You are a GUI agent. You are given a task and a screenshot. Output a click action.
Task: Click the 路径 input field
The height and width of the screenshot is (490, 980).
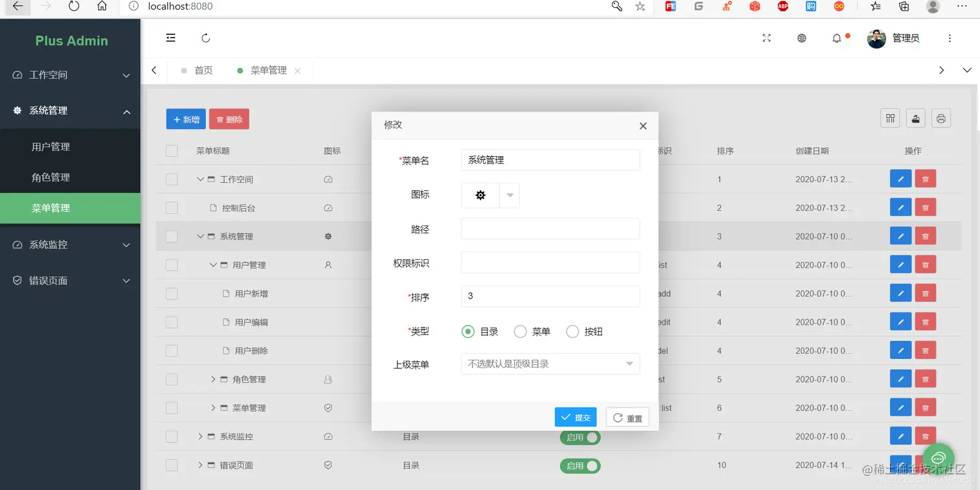[x=550, y=228]
